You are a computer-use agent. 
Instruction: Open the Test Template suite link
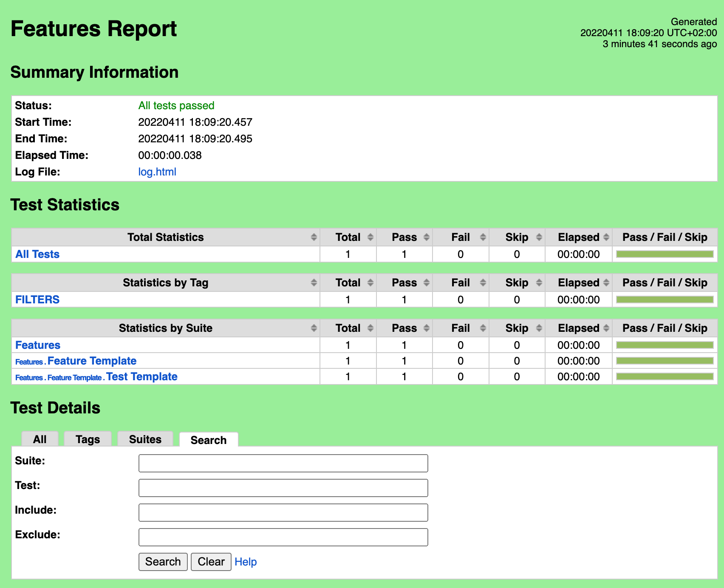pyautogui.click(x=142, y=376)
